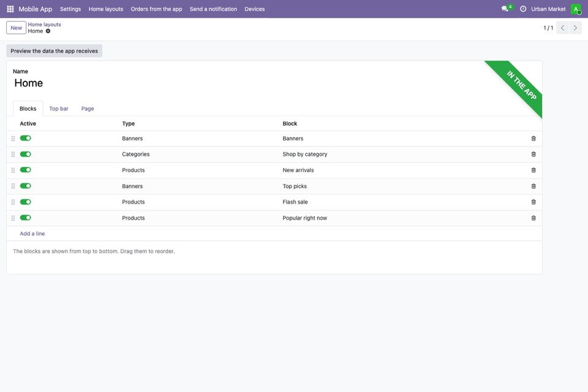Delete the Top picks row
The height and width of the screenshot is (392, 588).
click(x=533, y=186)
